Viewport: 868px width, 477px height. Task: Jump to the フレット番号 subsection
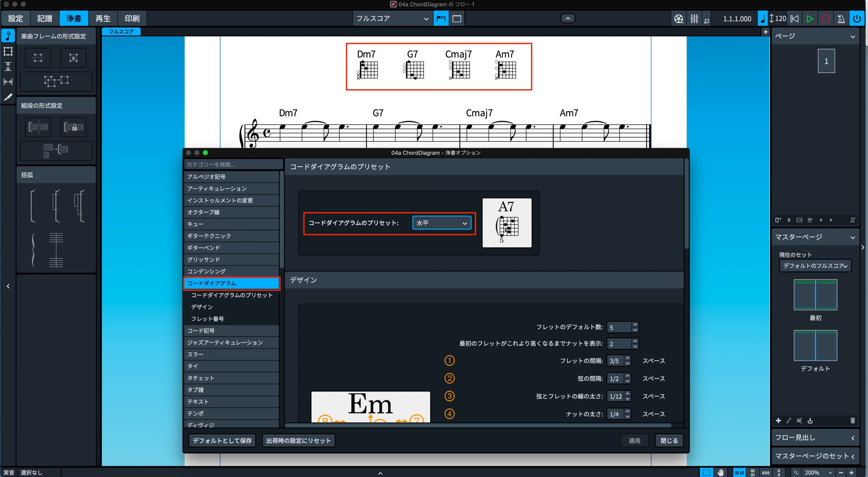[208, 319]
